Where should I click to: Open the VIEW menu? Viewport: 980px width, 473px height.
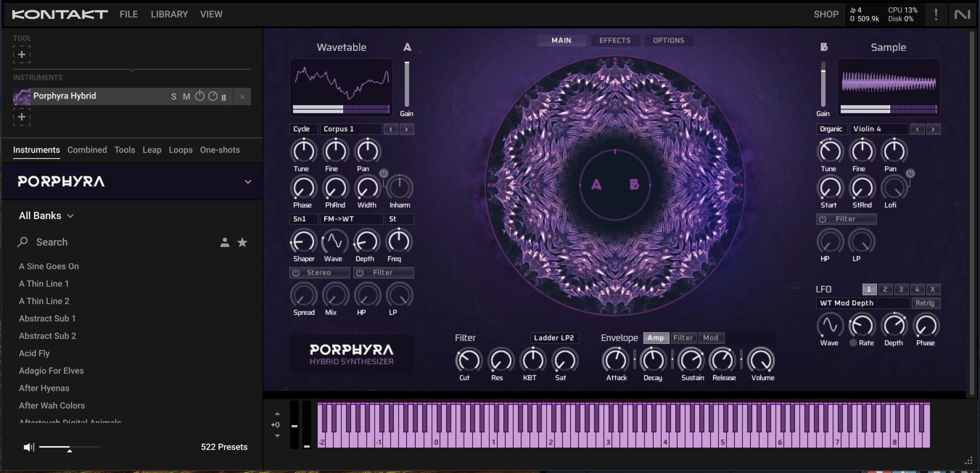pos(211,14)
